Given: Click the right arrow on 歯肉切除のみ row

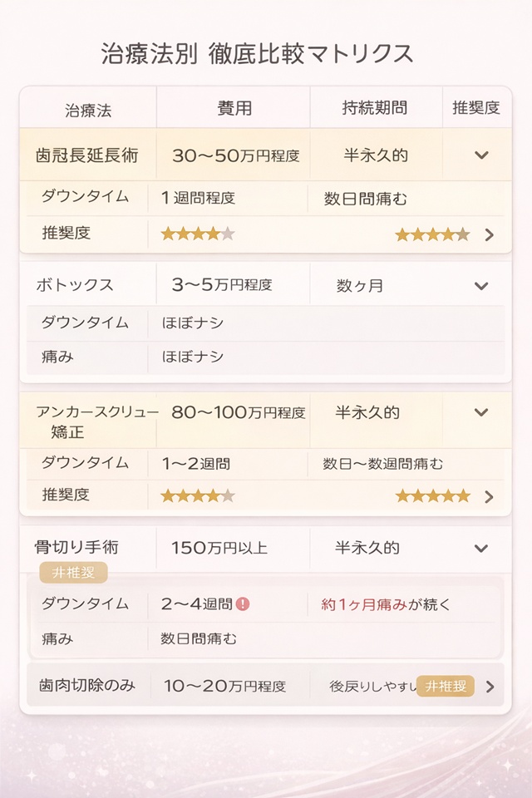Looking at the screenshot, I should (x=491, y=687).
